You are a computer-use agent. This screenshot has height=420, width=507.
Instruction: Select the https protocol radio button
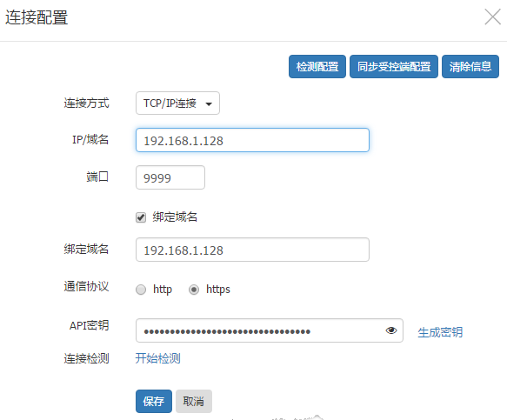[194, 290]
